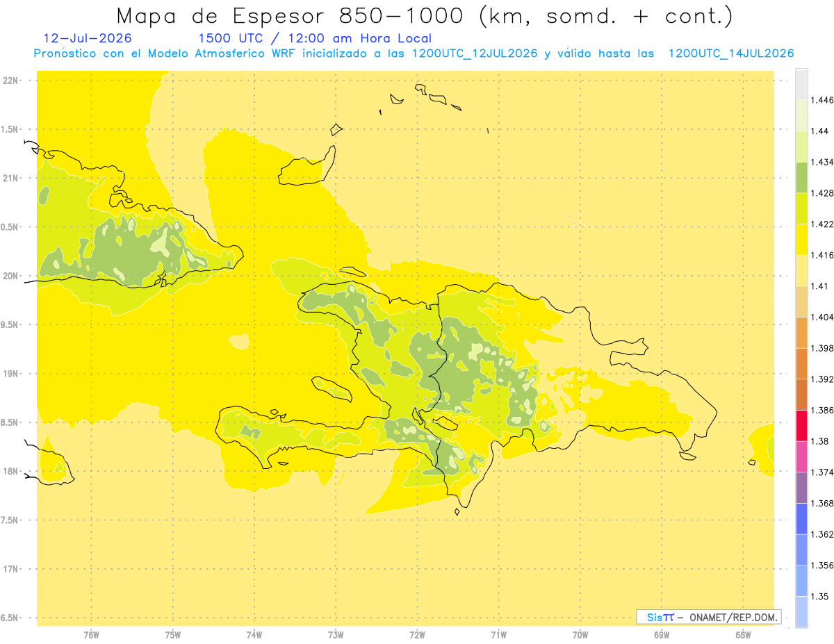Screen dimensions: 834x644
Task: Click the '69W' longitude label
Action: tap(662, 635)
